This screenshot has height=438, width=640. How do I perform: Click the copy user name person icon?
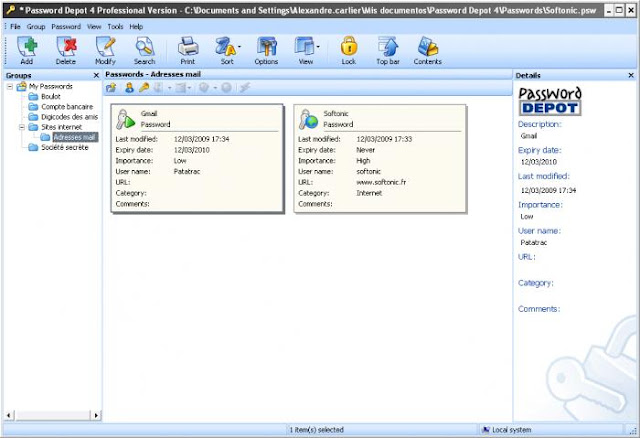coord(129,87)
